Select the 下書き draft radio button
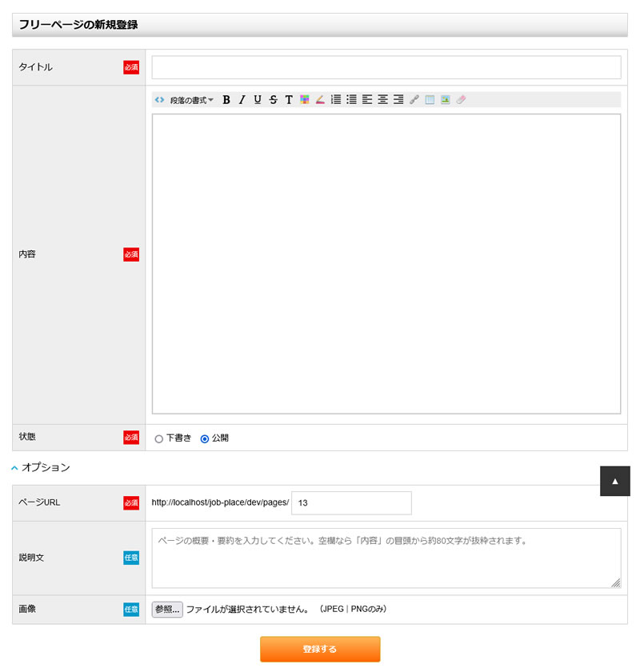The width and height of the screenshot is (640, 672). coord(158,438)
